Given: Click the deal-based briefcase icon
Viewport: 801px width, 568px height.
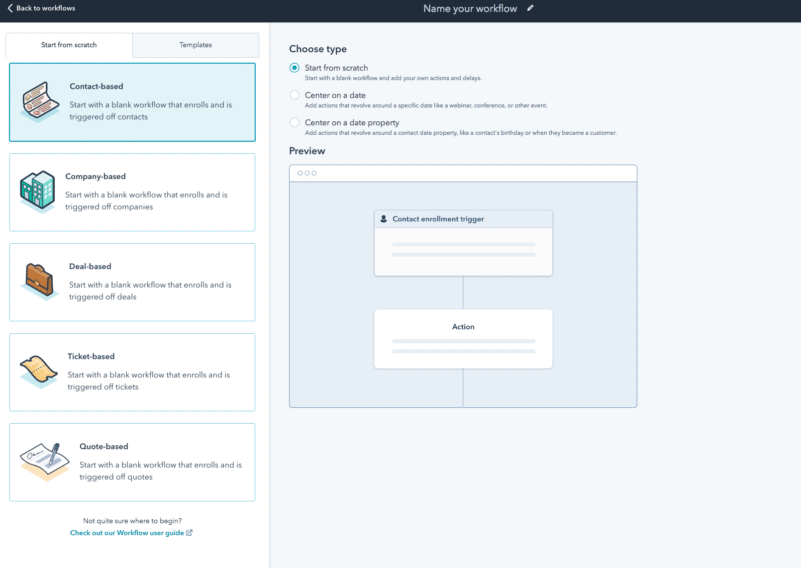Looking at the screenshot, I should [39, 281].
